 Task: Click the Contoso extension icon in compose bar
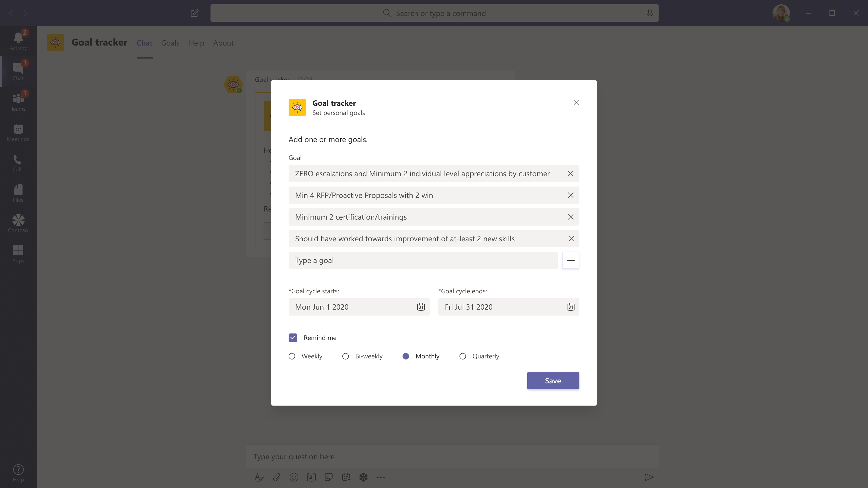pos(363,477)
